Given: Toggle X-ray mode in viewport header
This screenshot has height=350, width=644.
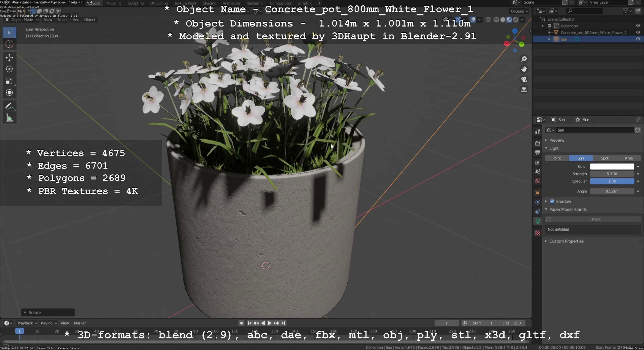Looking at the screenshot, I should point(488,20).
